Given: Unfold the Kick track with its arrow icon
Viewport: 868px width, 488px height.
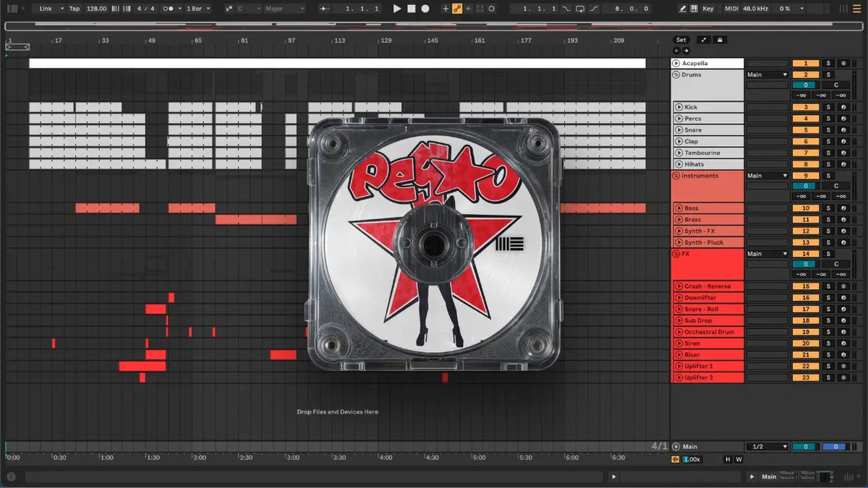Looking at the screenshot, I should point(679,107).
